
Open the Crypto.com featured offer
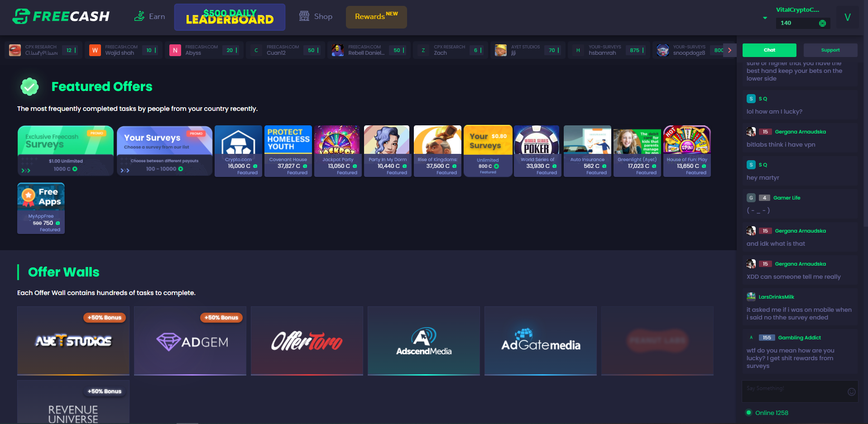coord(238,151)
